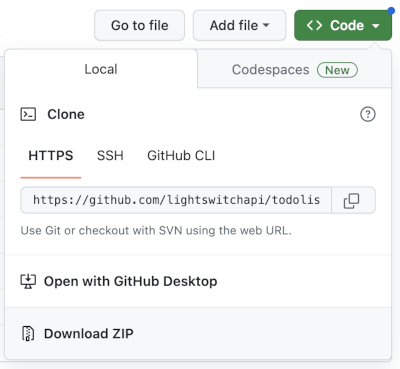Click 'Use Git or checkout with SVN' text

tap(156, 230)
